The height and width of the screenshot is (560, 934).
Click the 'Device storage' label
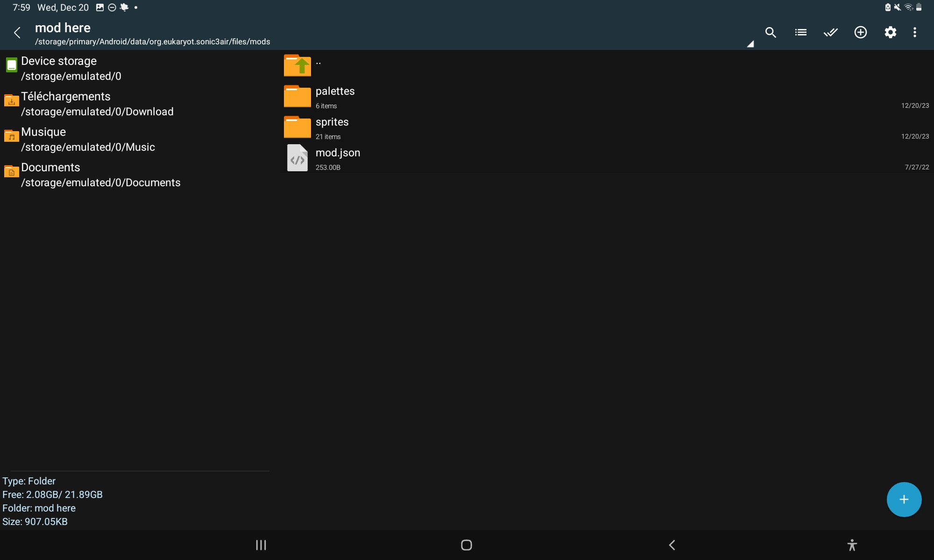[x=59, y=61]
